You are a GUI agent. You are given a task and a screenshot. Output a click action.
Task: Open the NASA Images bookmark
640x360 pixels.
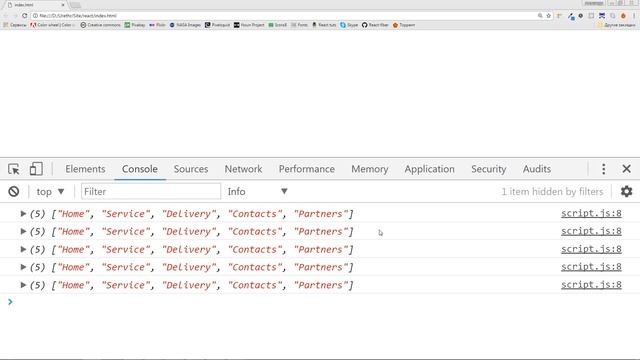tap(185, 25)
